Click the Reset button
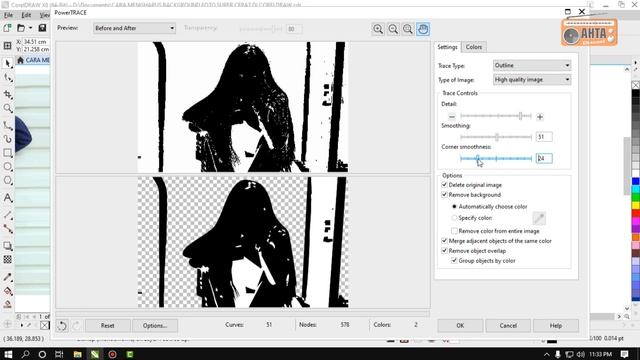Screen dimensions: 640x360 pos(108,326)
